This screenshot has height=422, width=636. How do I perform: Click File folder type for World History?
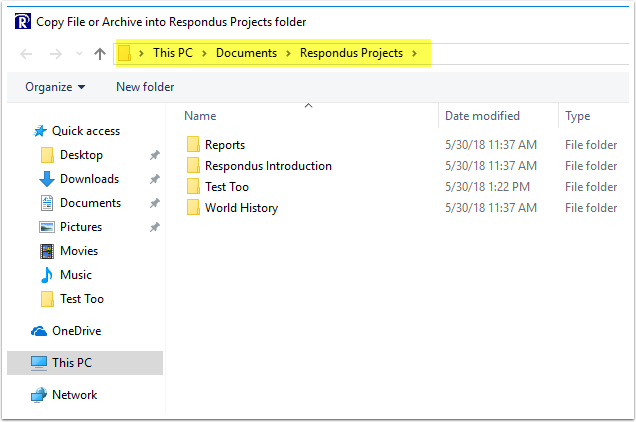pyautogui.click(x=591, y=208)
